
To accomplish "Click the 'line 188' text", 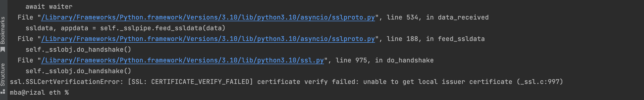I will click(x=402, y=39).
